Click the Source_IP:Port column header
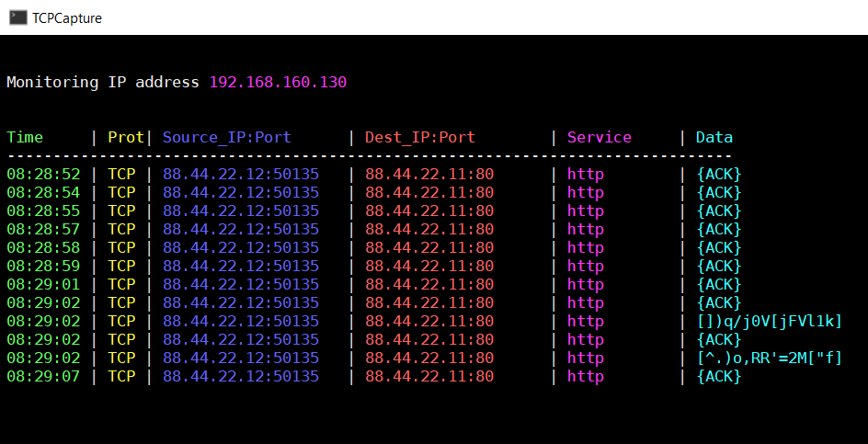 tap(227, 137)
